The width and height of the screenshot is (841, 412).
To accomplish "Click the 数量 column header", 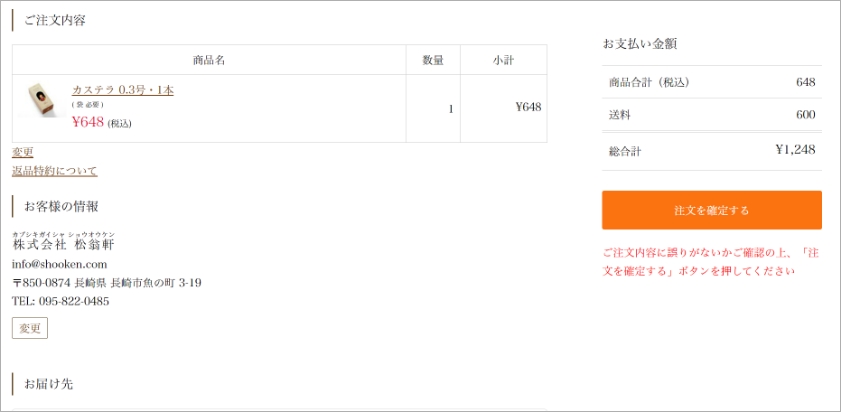I will 433,60.
